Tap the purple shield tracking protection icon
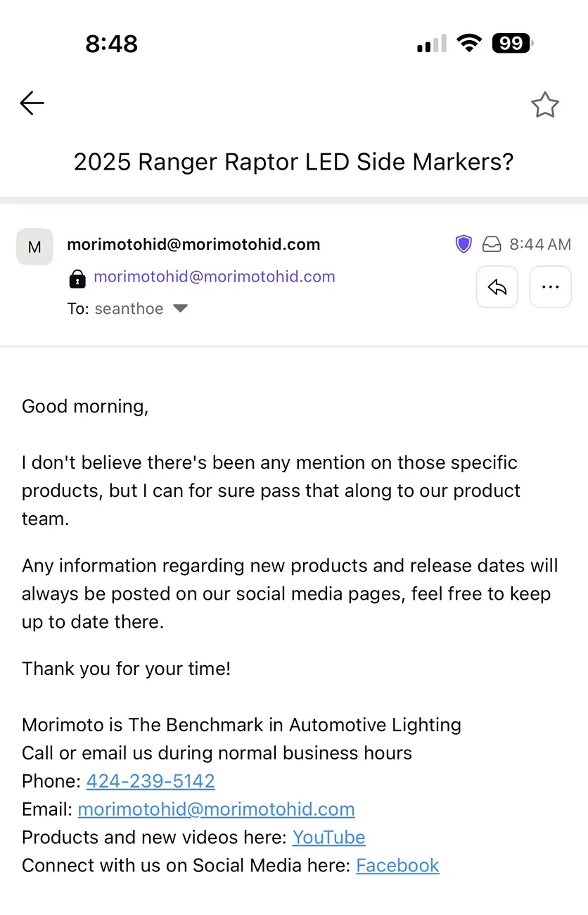 (x=463, y=244)
